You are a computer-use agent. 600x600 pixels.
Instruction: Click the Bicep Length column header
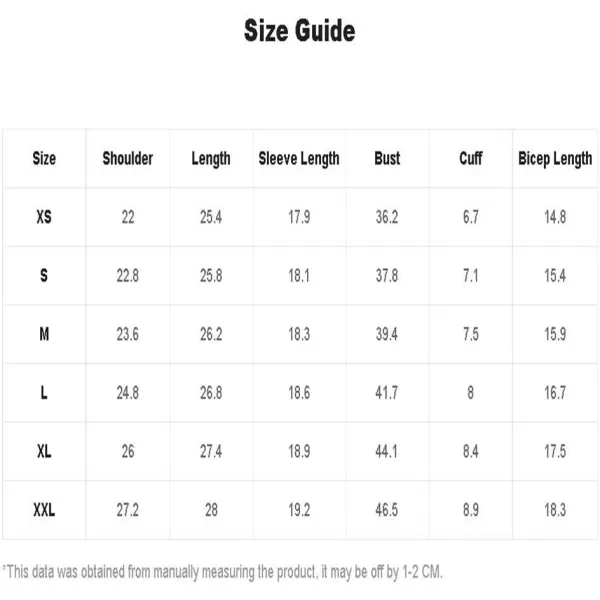pyautogui.click(x=555, y=159)
